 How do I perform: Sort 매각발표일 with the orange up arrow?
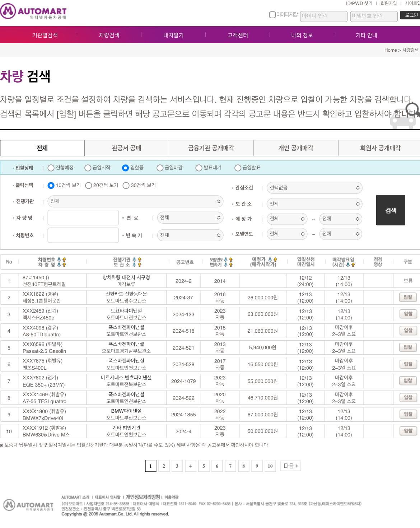tap(353, 265)
